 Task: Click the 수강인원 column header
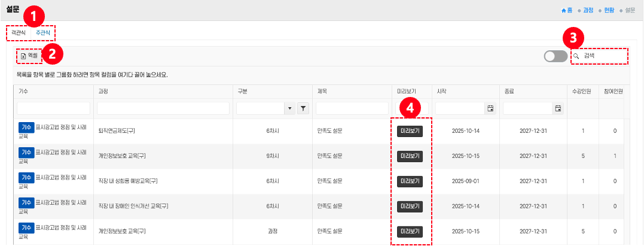583,92
